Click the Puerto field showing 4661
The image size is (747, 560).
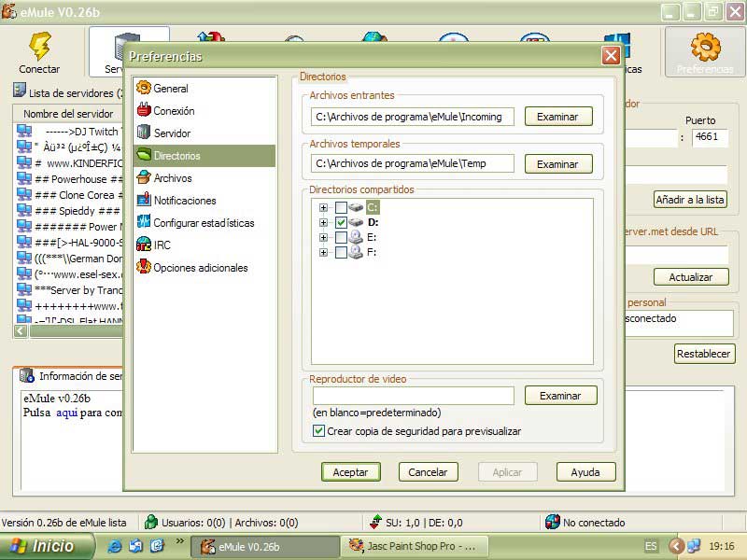point(710,137)
